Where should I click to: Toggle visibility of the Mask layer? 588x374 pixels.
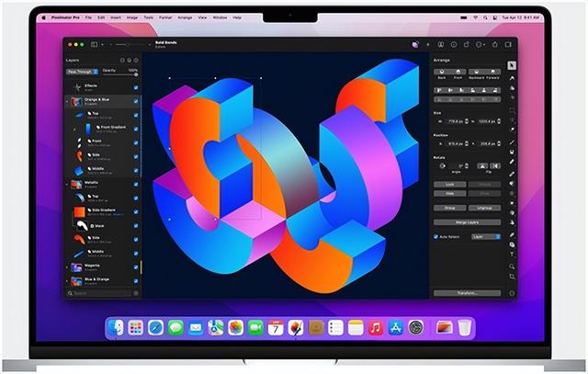(x=136, y=226)
